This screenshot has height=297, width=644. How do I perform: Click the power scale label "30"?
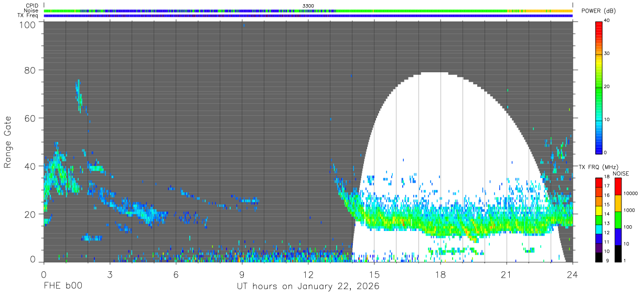pyautogui.click(x=607, y=53)
